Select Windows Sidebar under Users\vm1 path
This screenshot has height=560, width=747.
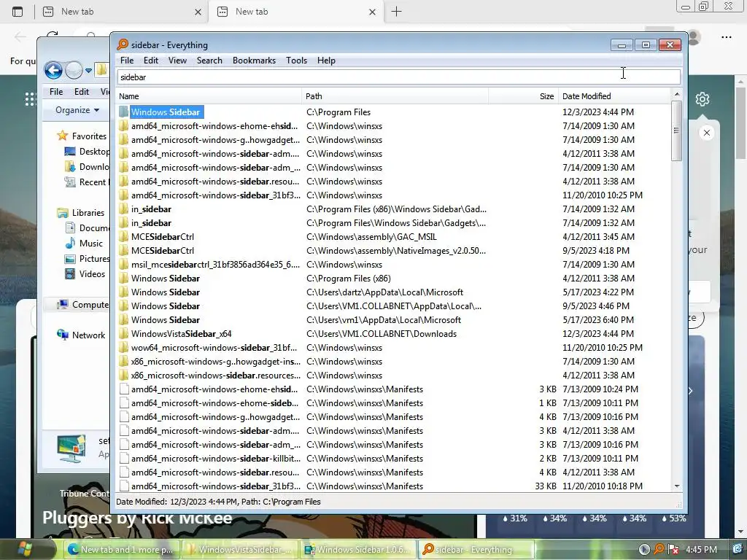click(166, 320)
